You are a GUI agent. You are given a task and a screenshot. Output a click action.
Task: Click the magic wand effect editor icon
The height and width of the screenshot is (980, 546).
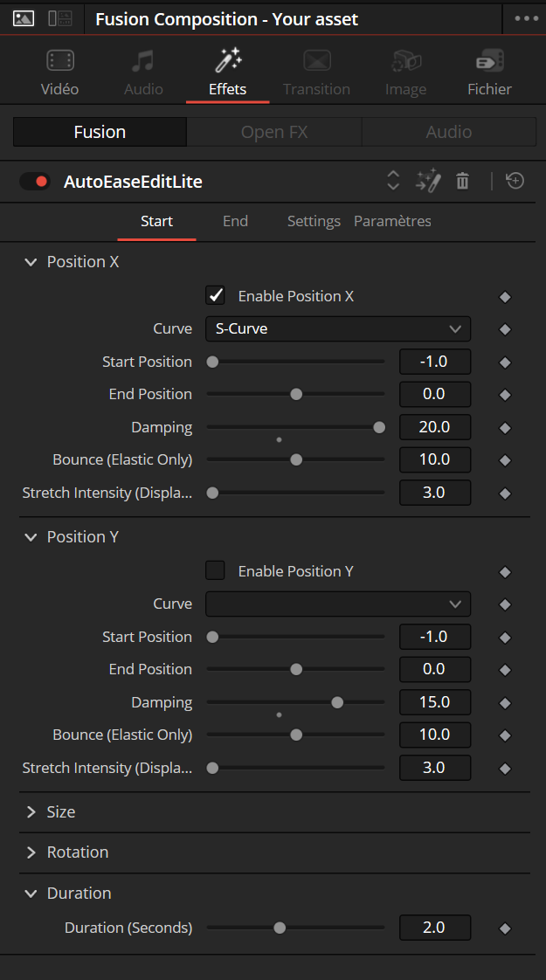pyautogui.click(x=428, y=182)
